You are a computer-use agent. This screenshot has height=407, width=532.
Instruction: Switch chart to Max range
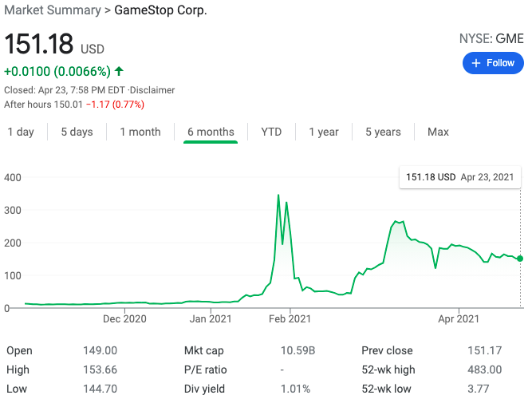click(x=438, y=132)
